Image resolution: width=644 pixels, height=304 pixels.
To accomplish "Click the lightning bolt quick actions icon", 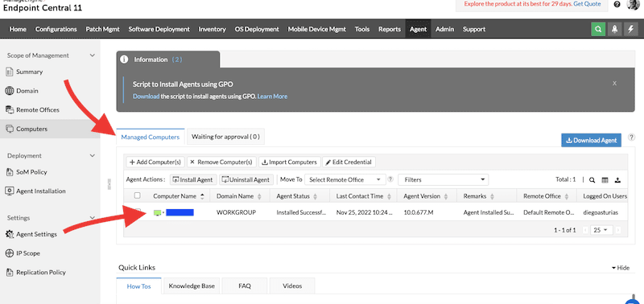I will 630,29.
